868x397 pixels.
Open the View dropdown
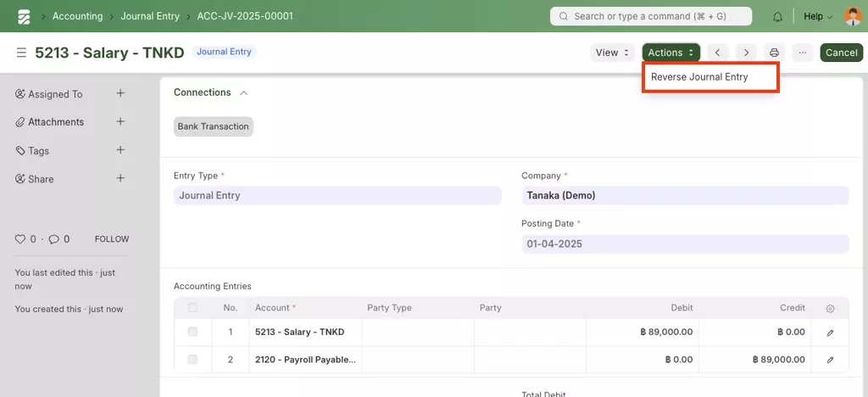(613, 53)
